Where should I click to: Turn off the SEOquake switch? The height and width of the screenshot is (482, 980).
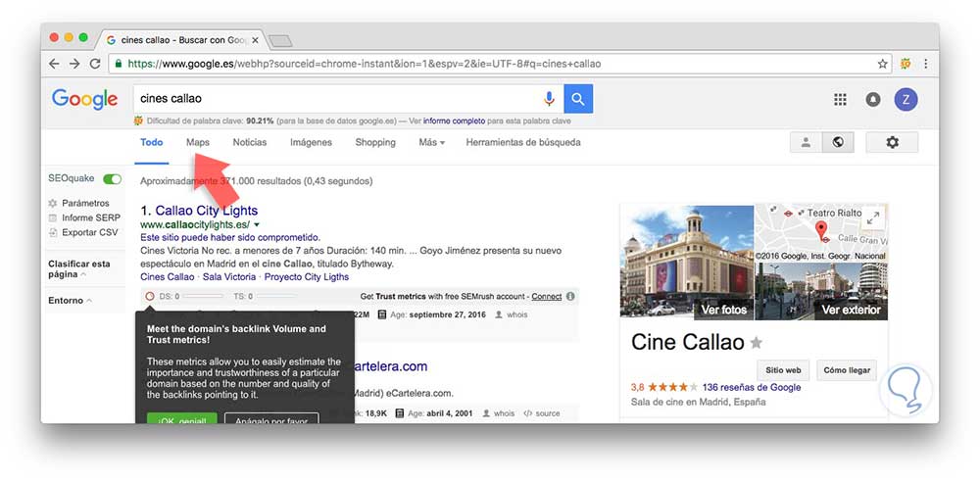113,179
